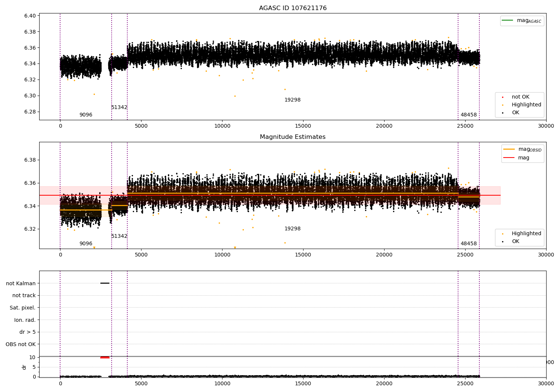Select 'OK' entry in top plot legend
This screenshot has height=392, width=560.
(516, 113)
